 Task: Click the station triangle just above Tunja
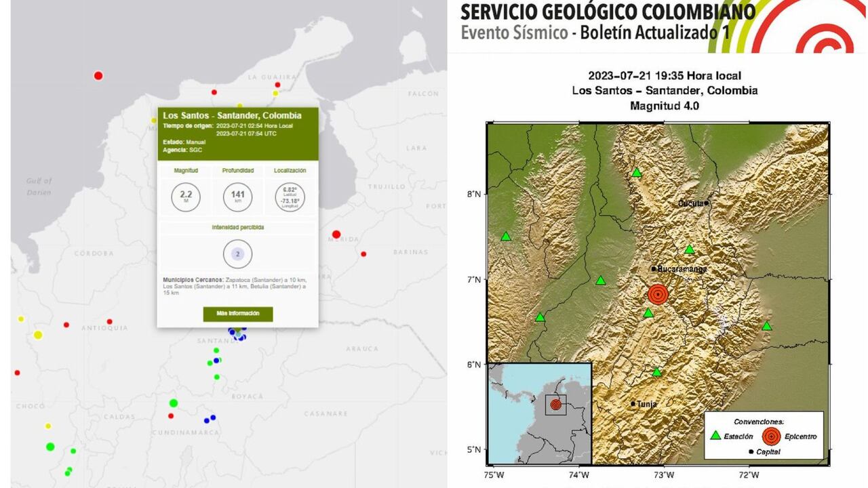(656, 372)
